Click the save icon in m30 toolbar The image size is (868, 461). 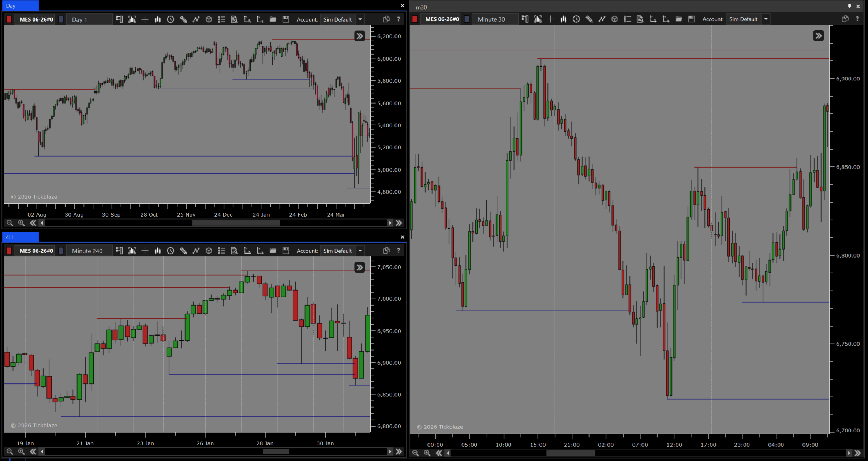691,19
